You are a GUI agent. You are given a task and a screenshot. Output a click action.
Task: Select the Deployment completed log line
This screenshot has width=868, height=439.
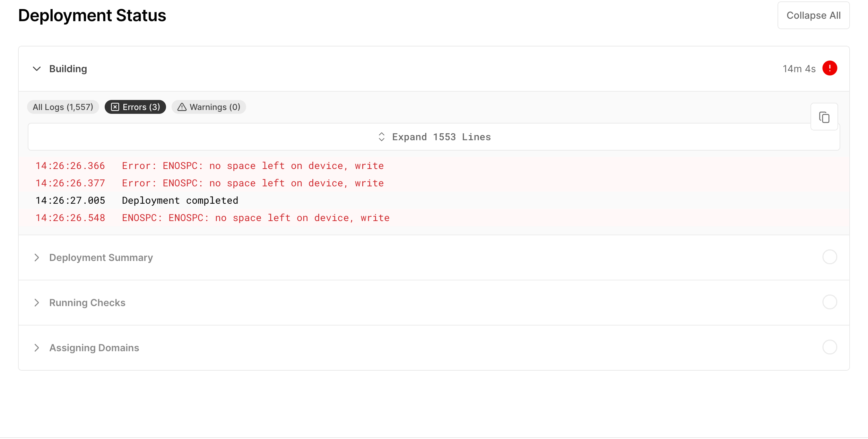(180, 201)
